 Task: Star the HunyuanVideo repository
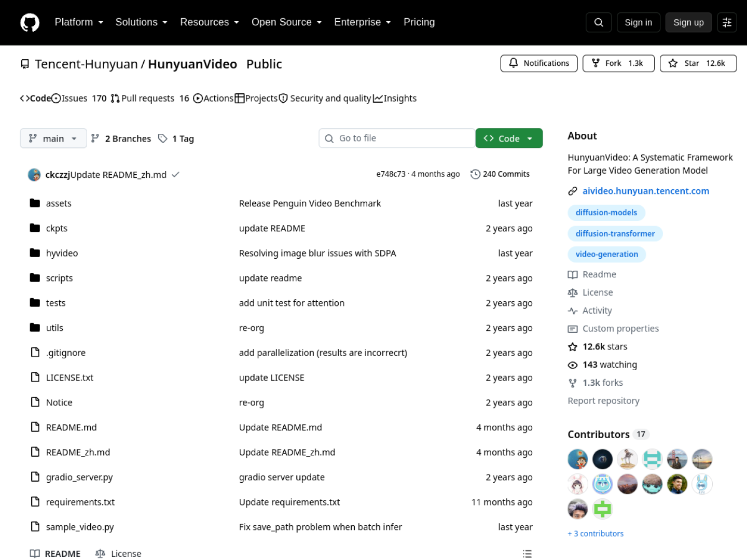click(698, 63)
